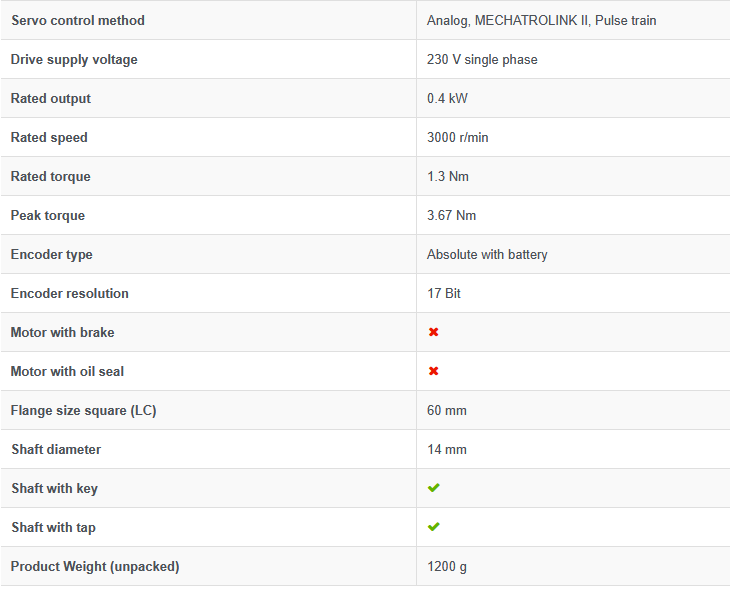Click the red X beside Motor with oil seal
This screenshot has height=591, width=730.
point(433,371)
